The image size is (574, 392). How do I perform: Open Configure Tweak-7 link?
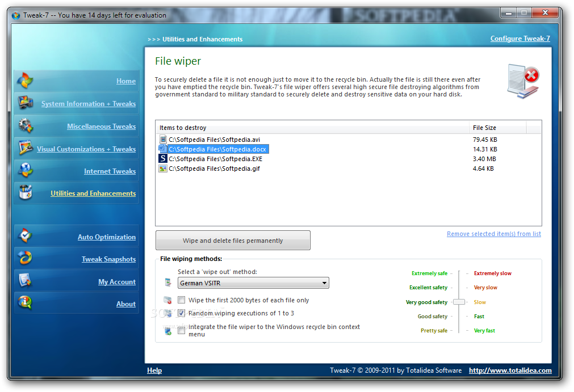coord(520,39)
